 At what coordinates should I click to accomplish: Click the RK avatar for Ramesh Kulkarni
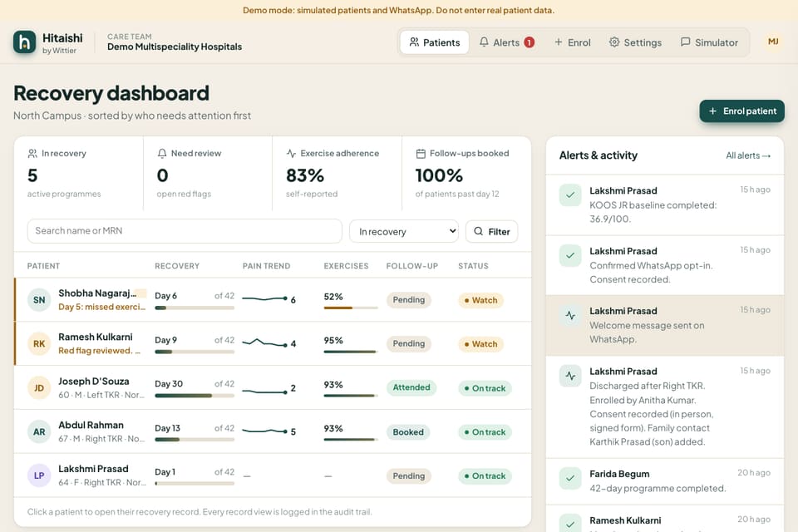(39, 343)
